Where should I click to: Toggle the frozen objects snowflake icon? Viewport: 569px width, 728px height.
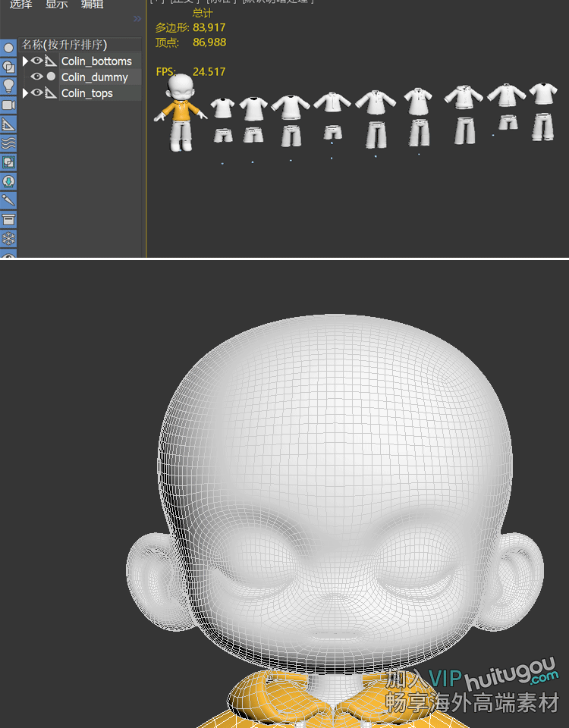tap(8, 239)
